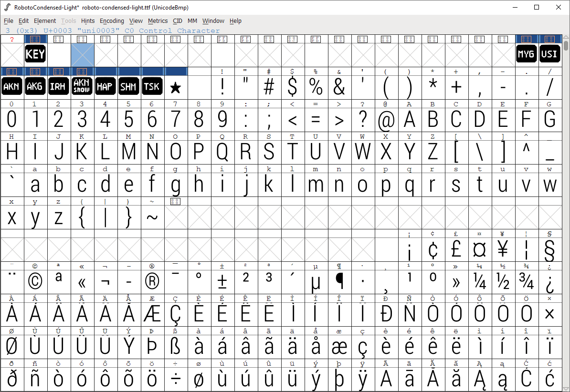Select the capital Thorn glyph cell
This screenshot has width=570, height=392.
tap(152, 346)
